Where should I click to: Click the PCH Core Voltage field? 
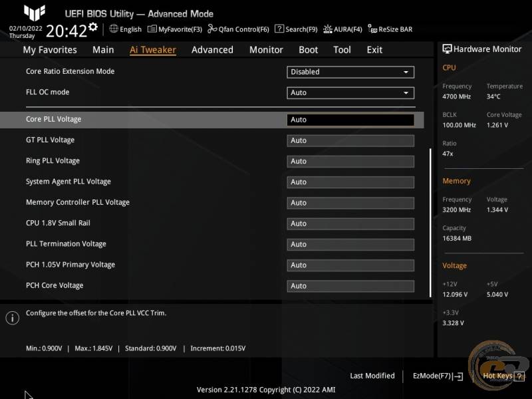[x=350, y=286]
